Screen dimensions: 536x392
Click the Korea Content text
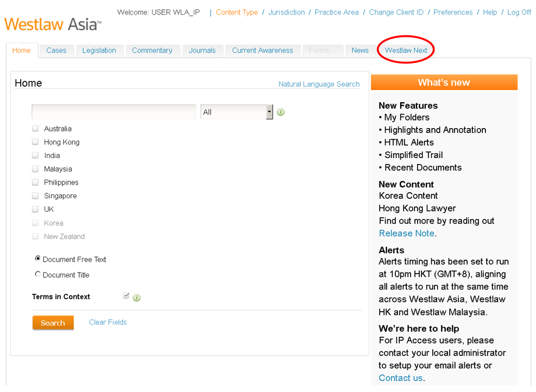pos(408,196)
